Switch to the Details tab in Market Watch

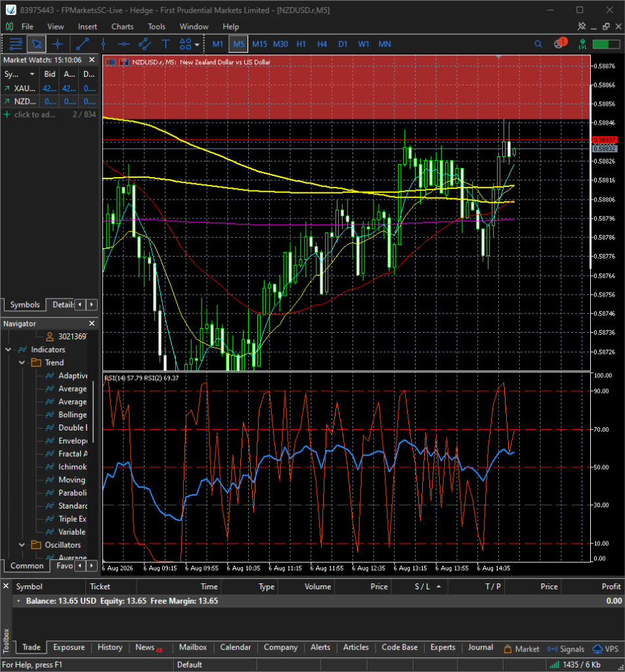tap(60, 304)
